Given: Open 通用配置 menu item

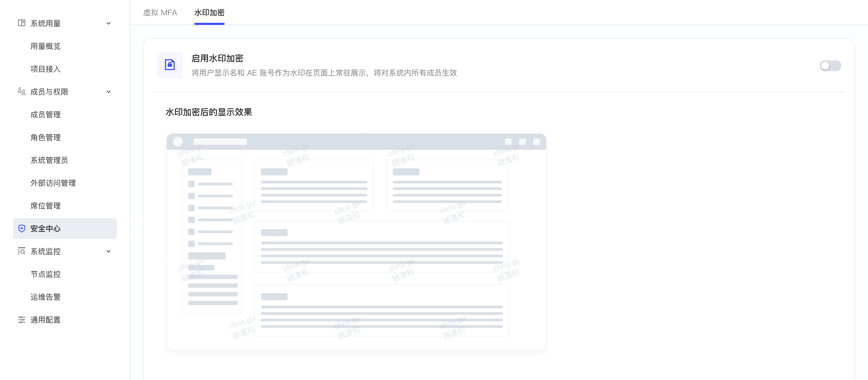Looking at the screenshot, I should coord(46,320).
